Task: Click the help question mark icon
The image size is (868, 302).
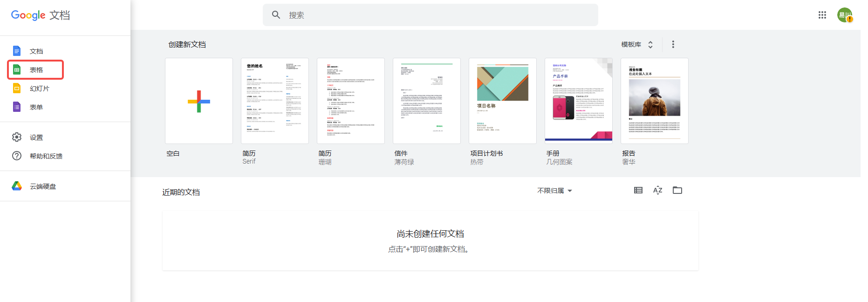Action: pyautogui.click(x=17, y=156)
